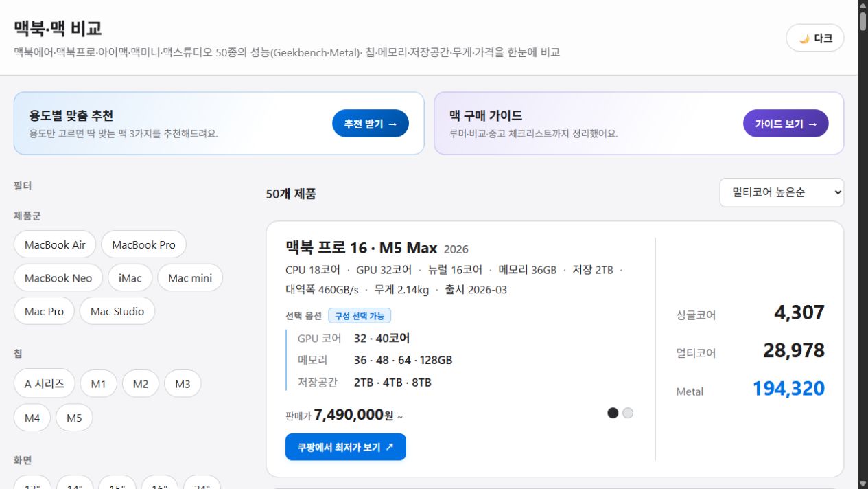Click the 맥 구매 가이드 heading
The width and height of the screenshot is (868, 489).
pos(486,116)
